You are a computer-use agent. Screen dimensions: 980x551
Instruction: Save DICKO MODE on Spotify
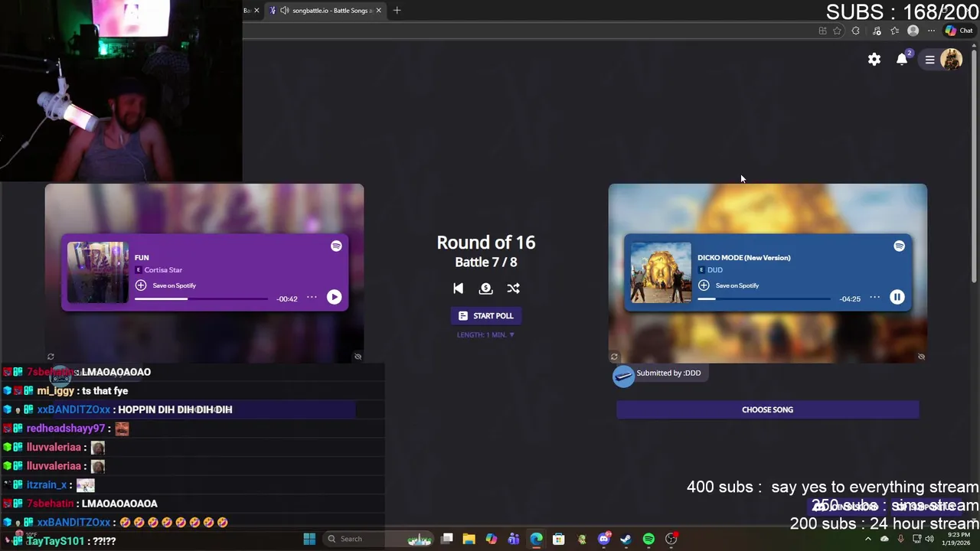(729, 285)
